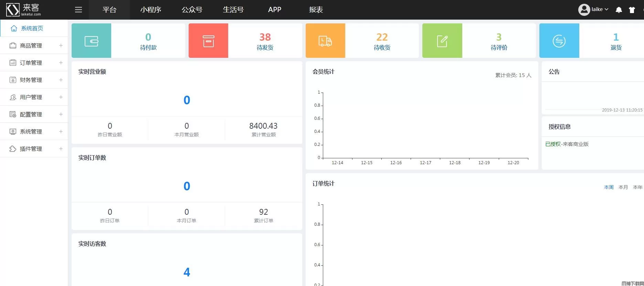Click the shirt theme icon
Image resolution: width=644 pixels, height=286 pixels.
632,10
